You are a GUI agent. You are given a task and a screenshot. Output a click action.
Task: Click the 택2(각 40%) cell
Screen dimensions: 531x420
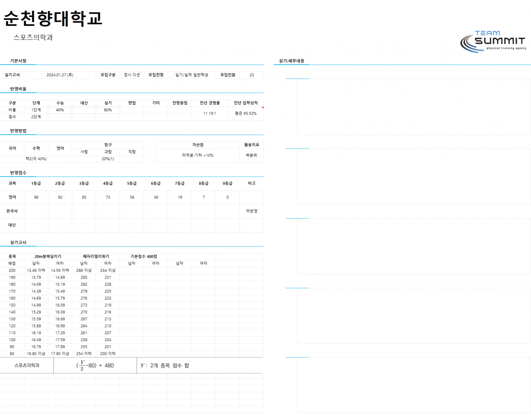tap(36, 159)
